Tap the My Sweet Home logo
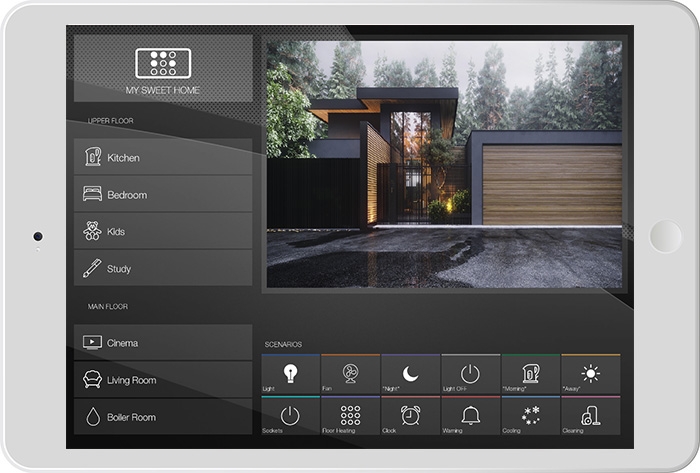Viewport: 700px width, 473px height. [x=163, y=63]
